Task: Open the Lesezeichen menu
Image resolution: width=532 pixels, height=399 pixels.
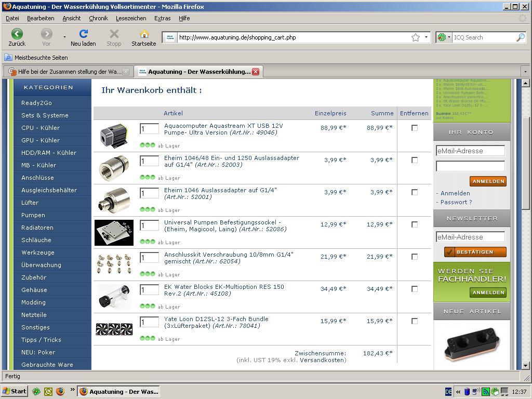Action: click(131, 18)
